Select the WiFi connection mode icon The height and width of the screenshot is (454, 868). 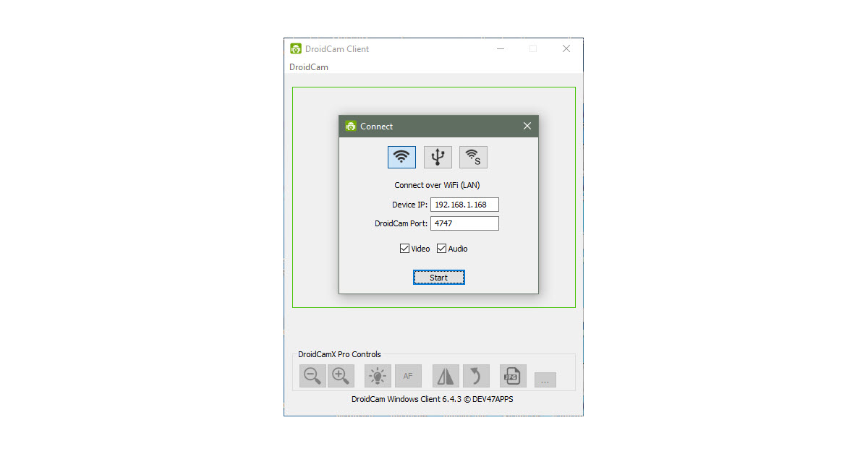[x=401, y=157]
